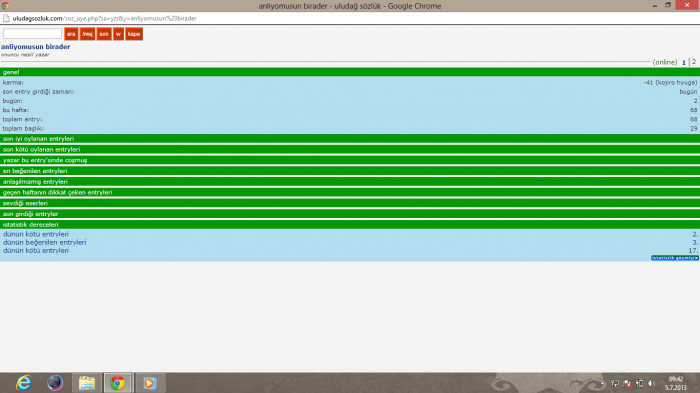Open Internet Explorer from the taskbar
This screenshot has height=393, width=700.
[x=23, y=383]
